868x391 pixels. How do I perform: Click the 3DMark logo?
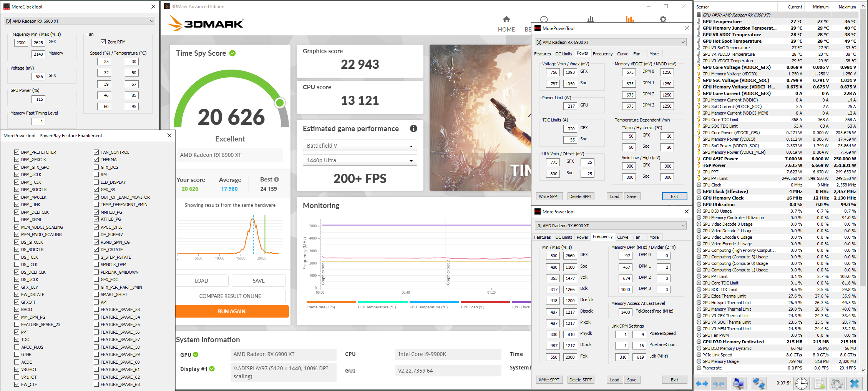click(206, 23)
